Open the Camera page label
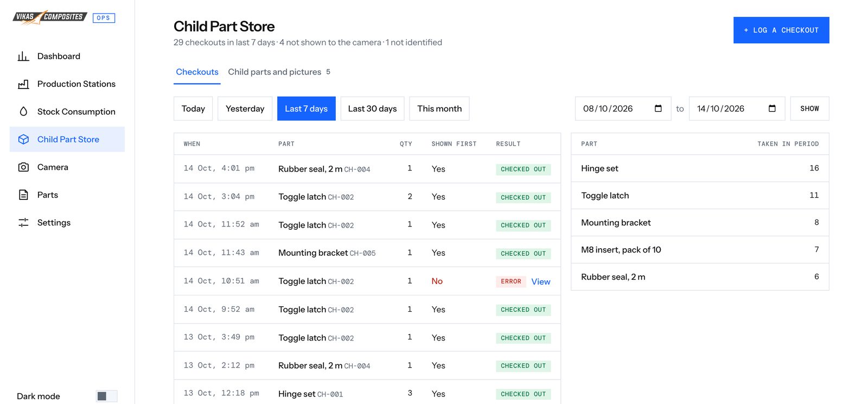 click(53, 167)
